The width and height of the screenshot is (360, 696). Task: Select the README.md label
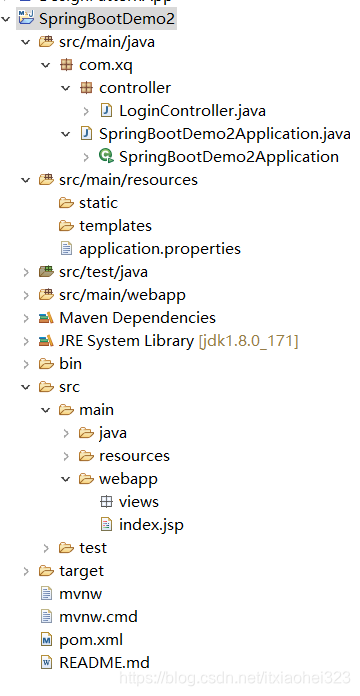pos(104,663)
